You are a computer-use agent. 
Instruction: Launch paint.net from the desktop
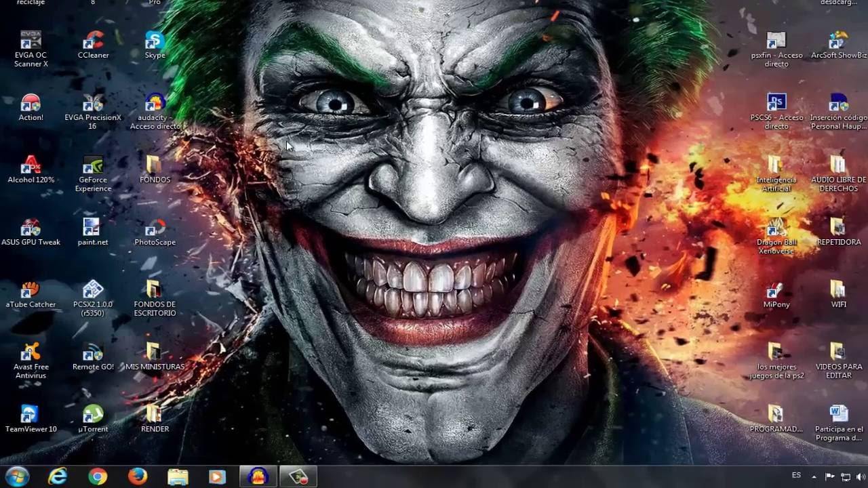[x=93, y=232]
